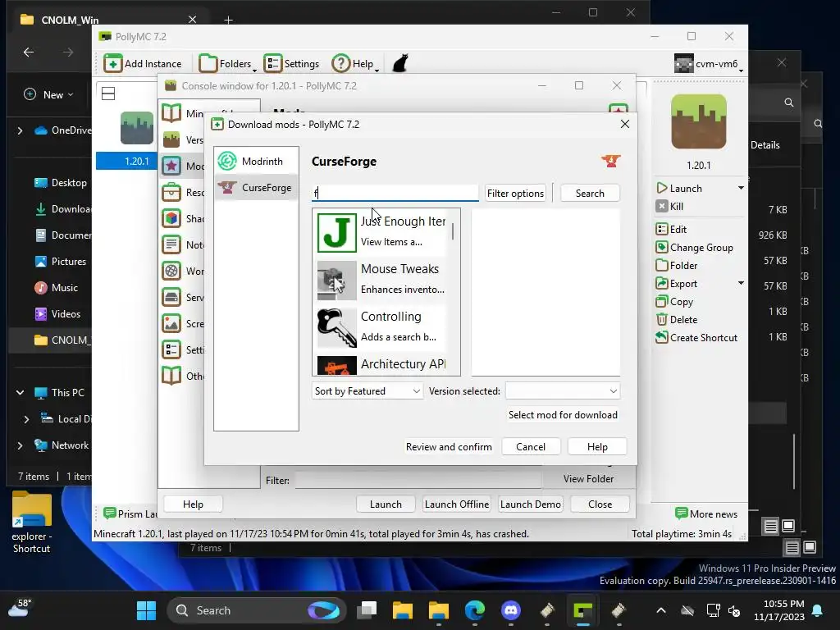The height and width of the screenshot is (630, 840).
Task: Click Help in Download mods dialog
Action: (597, 447)
